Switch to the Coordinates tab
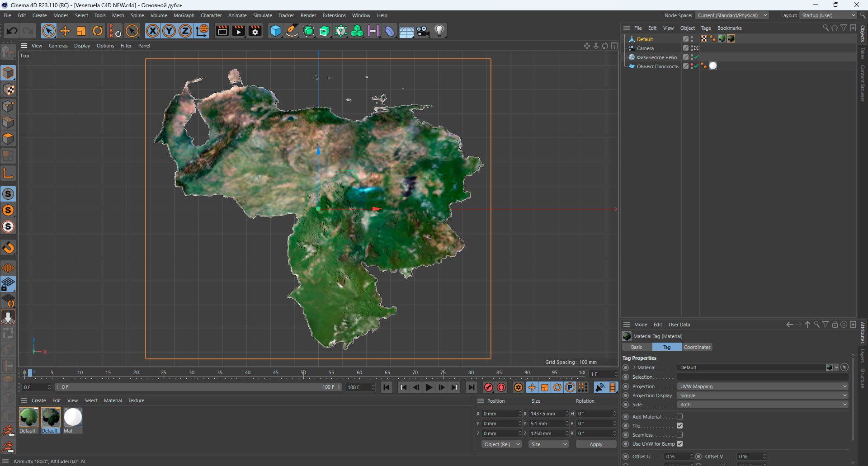This screenshot has height=466, width=868. (x=697, y=347)
